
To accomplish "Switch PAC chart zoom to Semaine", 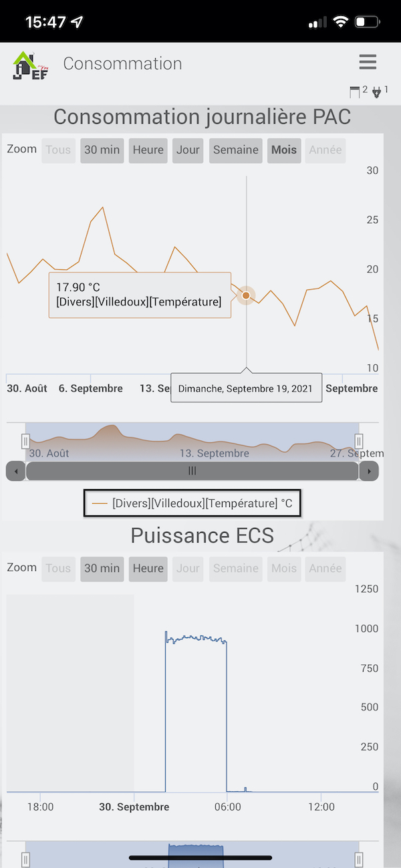I will (235, 150).
